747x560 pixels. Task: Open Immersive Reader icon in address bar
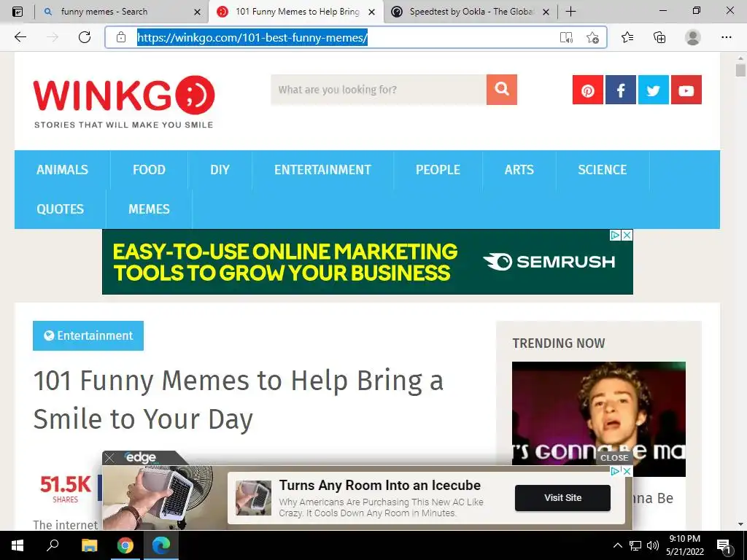click(566, 38)
